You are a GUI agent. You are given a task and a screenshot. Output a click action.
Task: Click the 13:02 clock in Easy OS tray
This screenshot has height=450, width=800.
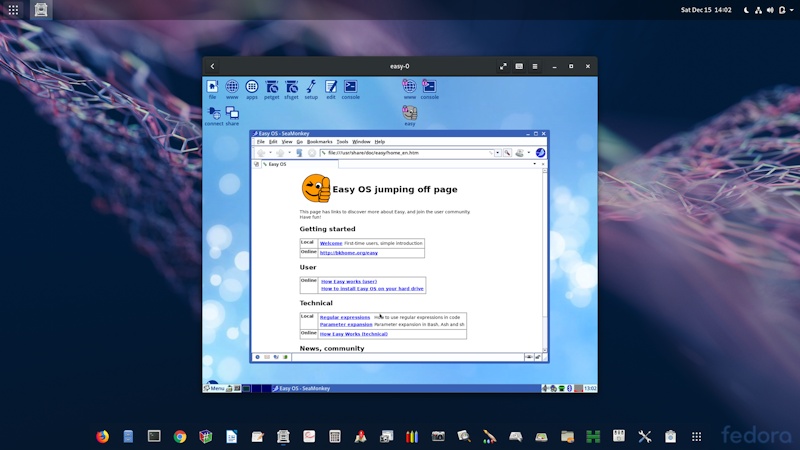click(590, 388)
